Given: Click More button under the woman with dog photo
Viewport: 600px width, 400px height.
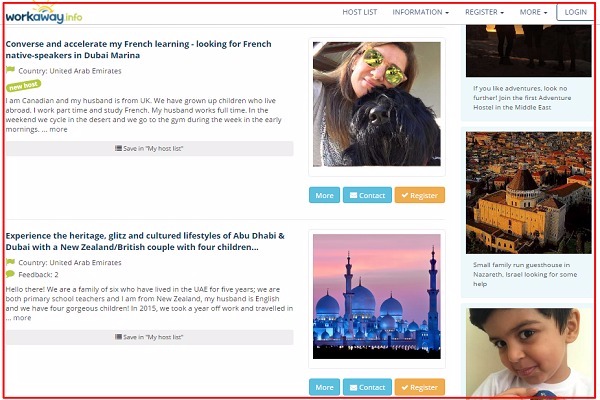Looking at the screenshot, I should [324, 195].
